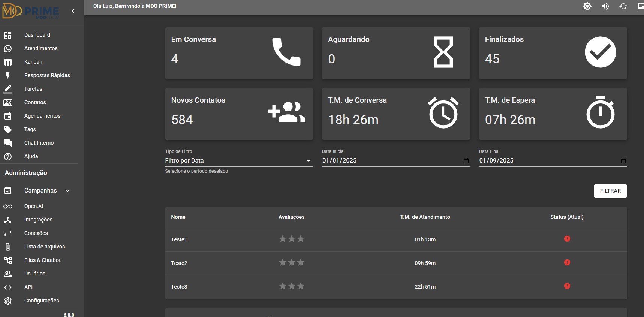Image resolution: width=644 pixels, height=317 pixels.
Task: Toggle the brightness theme icon in header
Action: (587, 6)
